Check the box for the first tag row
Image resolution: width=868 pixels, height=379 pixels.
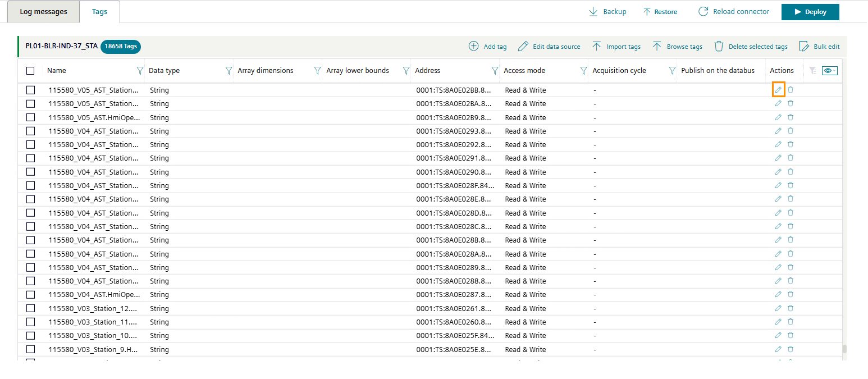pyautogui.click(x=30, y=90)
